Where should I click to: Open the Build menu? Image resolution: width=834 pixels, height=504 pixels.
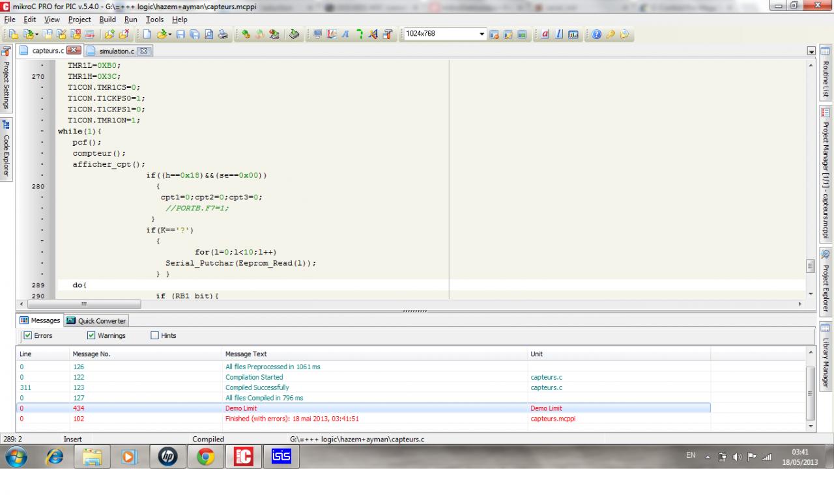tap(108, 20)
